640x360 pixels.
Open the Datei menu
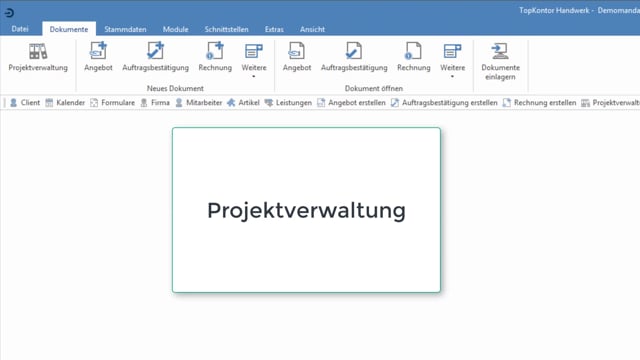(x=20, y=29)
